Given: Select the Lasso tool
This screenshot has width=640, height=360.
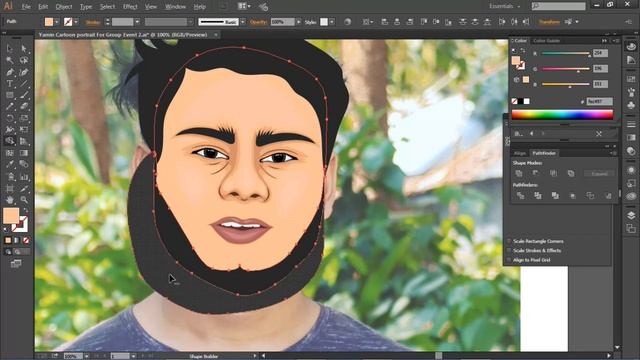Looking at the screenshot, I should point(24,60).
